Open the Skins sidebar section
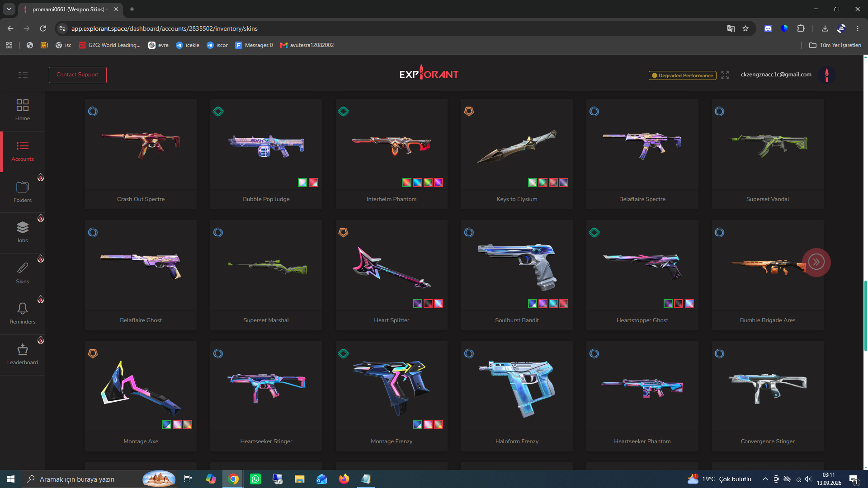868x488 pixels. click(23, 273)
